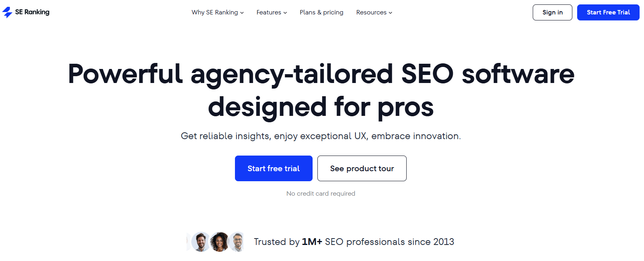Click the 'Get reliable insights' subheading text
The height and width of the screenshot is (261, 644).
(321, 136)
